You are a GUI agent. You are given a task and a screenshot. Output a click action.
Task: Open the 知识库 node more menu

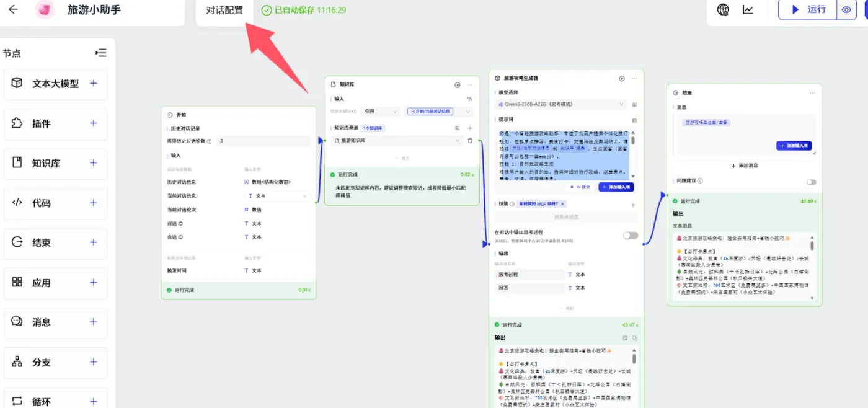(470, 85)
